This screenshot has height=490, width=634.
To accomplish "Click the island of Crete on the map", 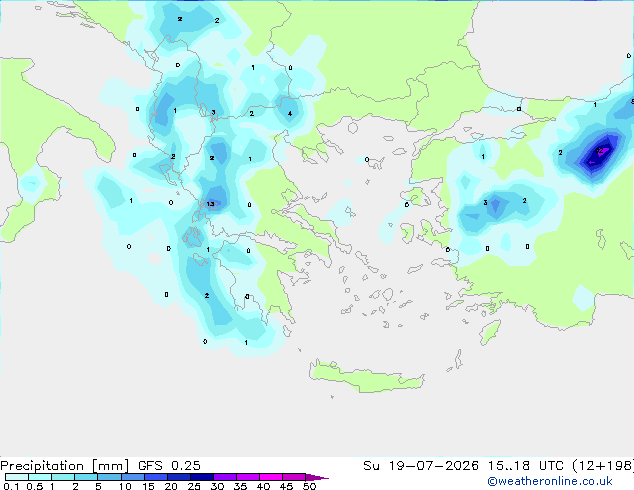I will [366, 377].
